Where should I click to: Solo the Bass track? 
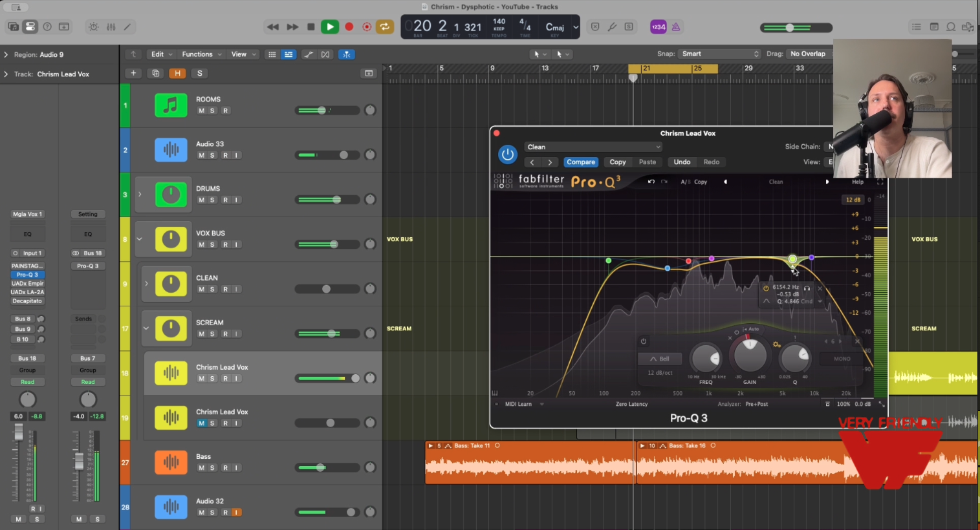coord(212,468)
